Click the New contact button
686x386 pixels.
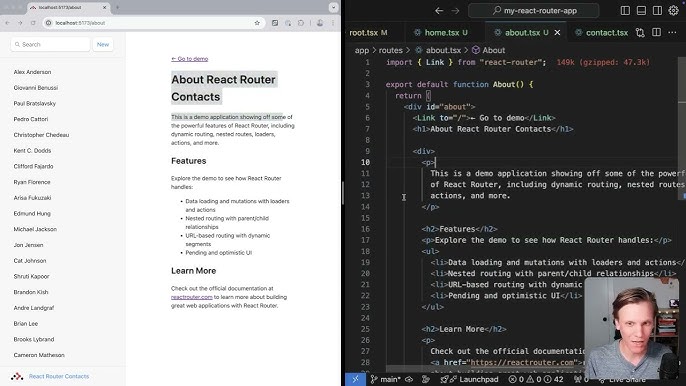(x=103, y=44)
